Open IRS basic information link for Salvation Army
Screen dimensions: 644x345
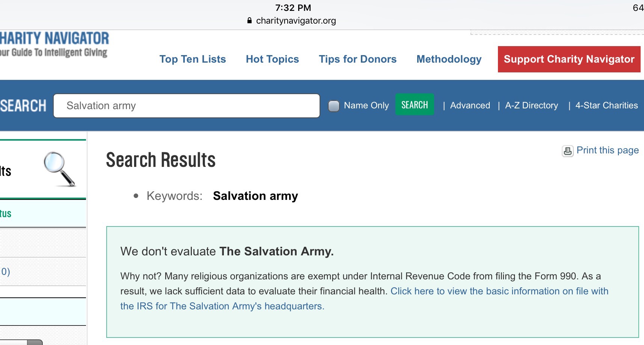pos(364,298)
